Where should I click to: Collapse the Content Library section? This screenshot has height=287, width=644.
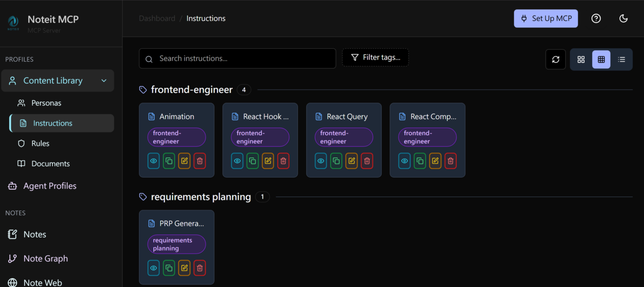[x=104, y=81]
